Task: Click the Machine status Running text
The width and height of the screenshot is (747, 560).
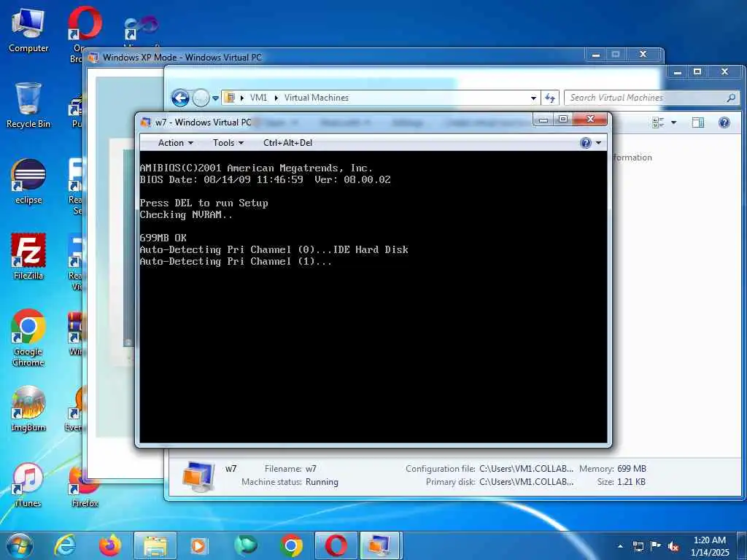Action: pyautogui.click(x=322, y=482)
